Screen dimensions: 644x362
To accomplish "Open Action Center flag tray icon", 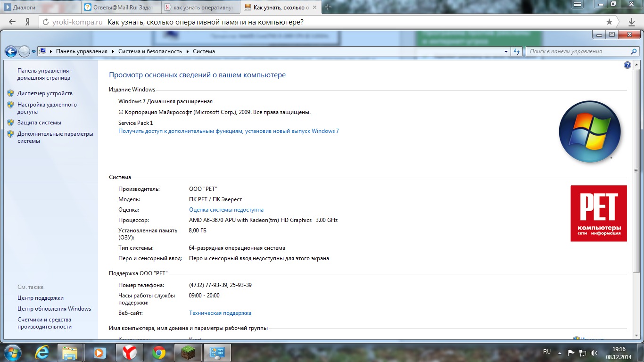I will tap(571, 353).
